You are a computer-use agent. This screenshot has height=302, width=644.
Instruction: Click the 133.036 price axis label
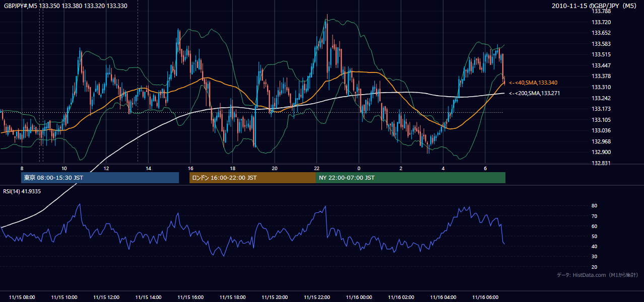coord(601,130)
